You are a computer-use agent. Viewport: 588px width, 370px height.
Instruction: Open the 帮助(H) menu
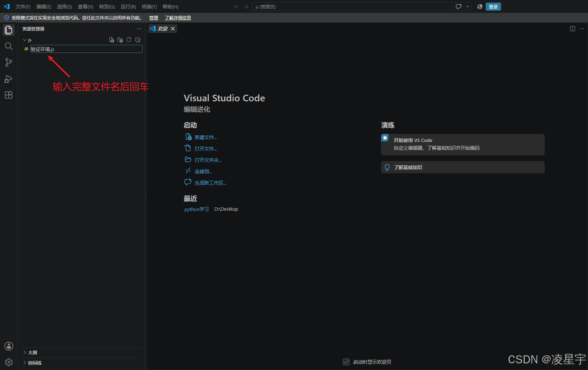pyautogui.click(x=171, y=7)
